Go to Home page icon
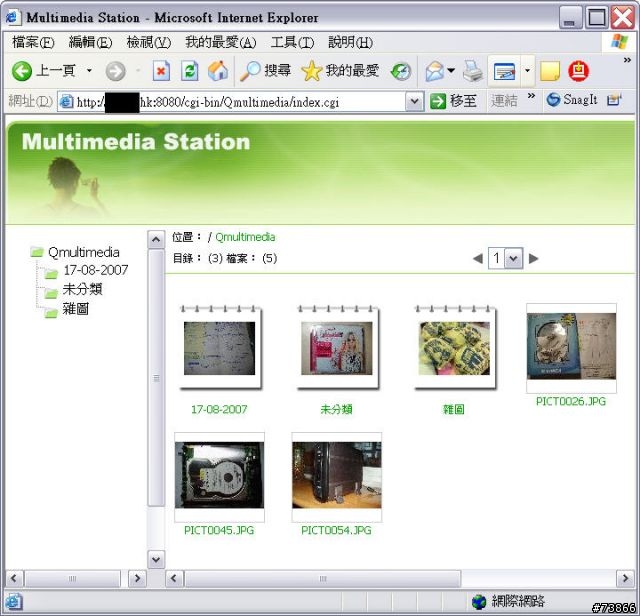This screenshot has height=616, width=640. (x=218, y=71)
